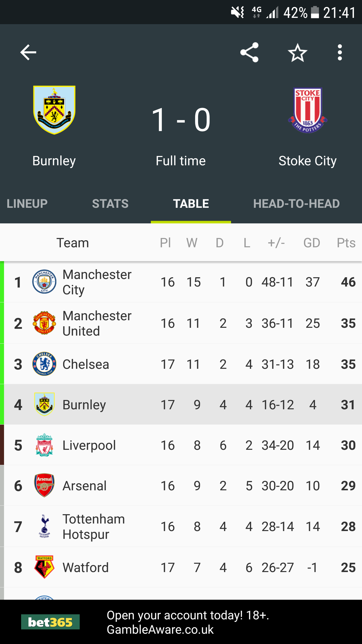The image size is (362, 644).
Task: Select the TABLE tab
Action: tap(191, 204)
